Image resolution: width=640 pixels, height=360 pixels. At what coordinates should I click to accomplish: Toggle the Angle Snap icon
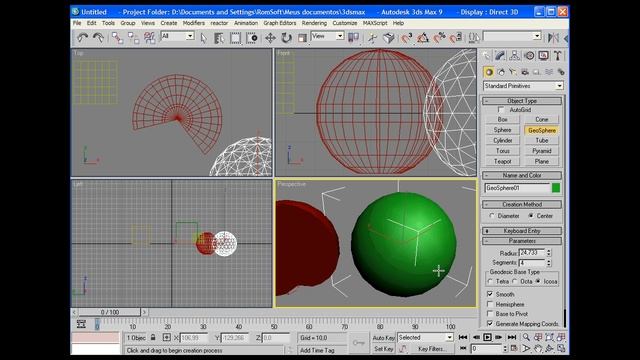pyautogui.click(x=422, y=38)
